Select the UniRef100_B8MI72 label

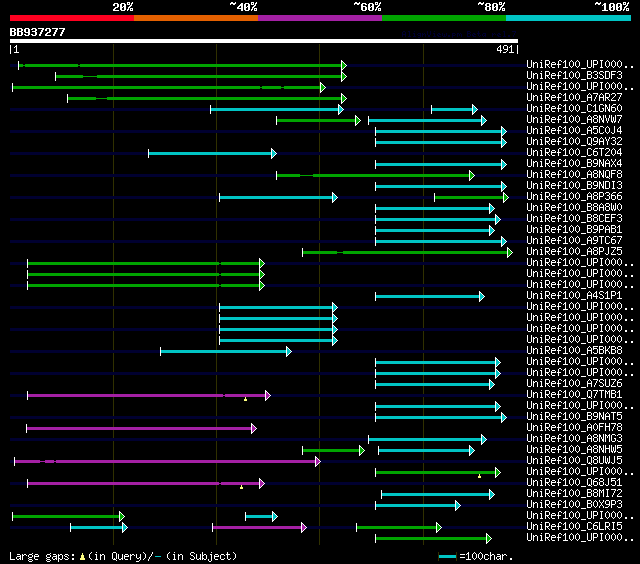pos(574,494)
